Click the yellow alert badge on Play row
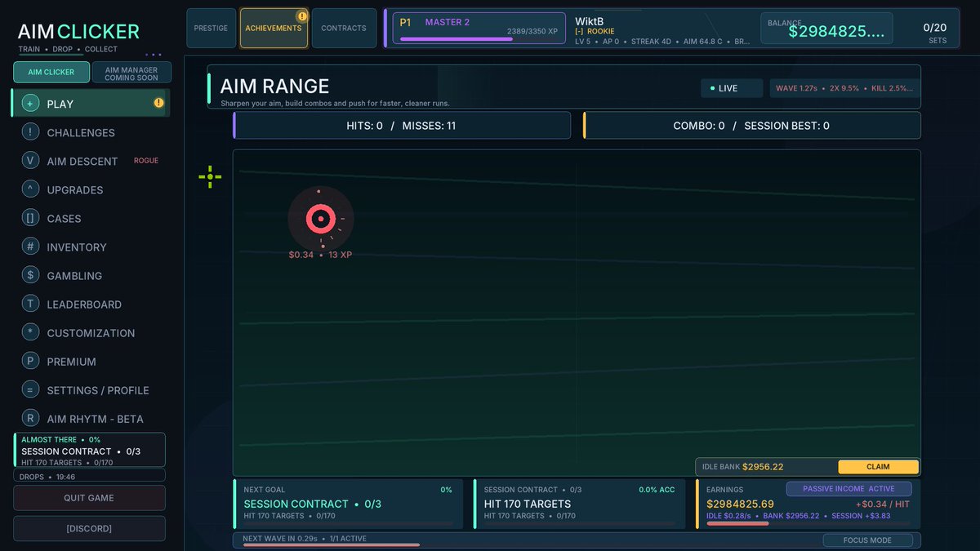Viewport: 980px width, 551px height. [158, 103]
